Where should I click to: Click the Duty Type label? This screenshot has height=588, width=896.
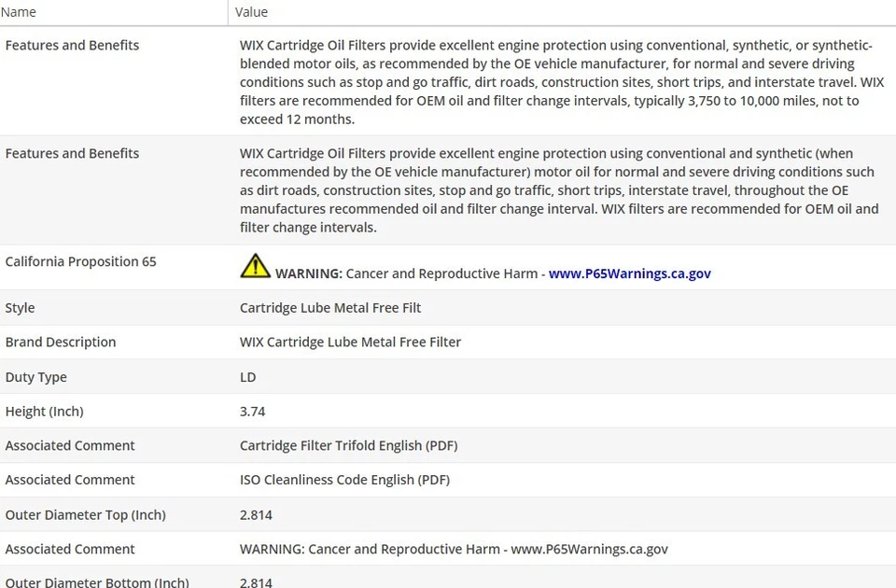click(x=36, y=377)
